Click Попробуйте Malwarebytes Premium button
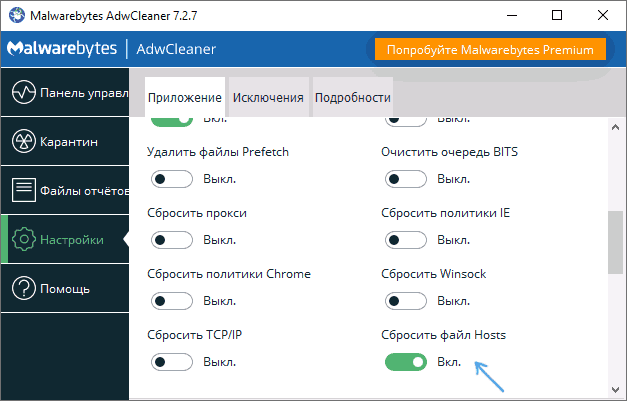The width and height of the screenshot is (627, 401). click(x=490, y=49)
